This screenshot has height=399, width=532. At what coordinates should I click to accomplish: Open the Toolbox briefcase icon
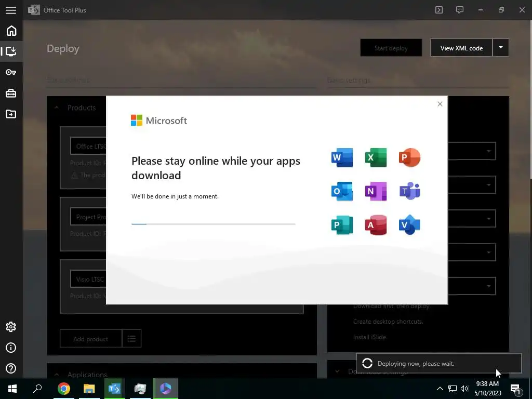[11, 93]
